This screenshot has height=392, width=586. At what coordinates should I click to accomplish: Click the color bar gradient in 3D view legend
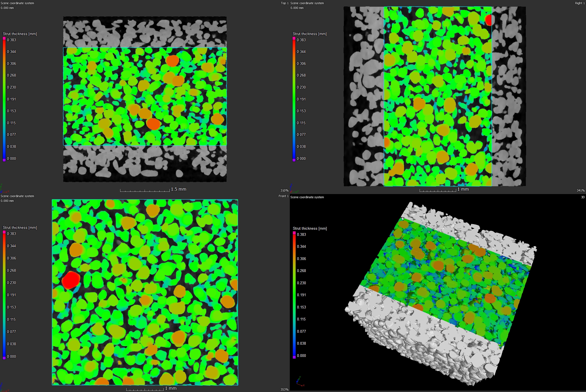pos(294,295)
